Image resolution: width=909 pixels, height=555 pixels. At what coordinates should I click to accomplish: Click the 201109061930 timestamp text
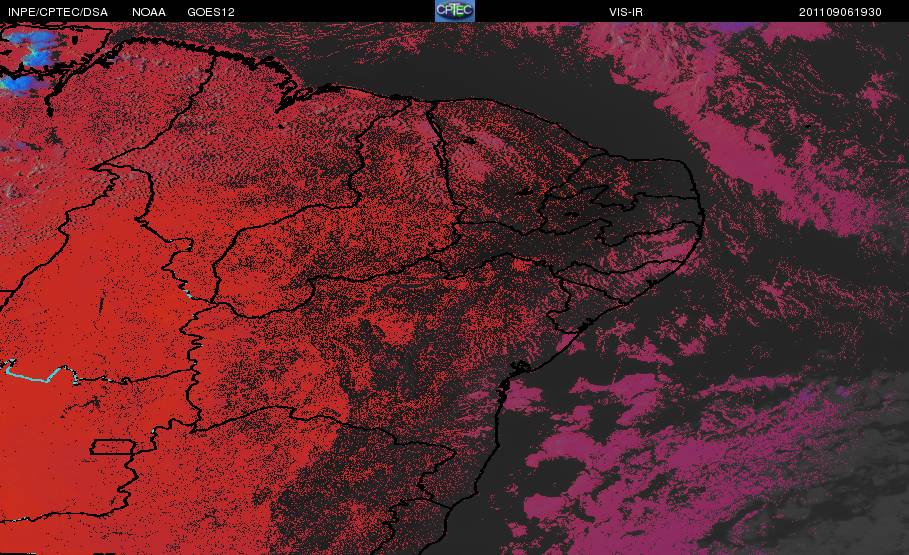tap(840, 12)
